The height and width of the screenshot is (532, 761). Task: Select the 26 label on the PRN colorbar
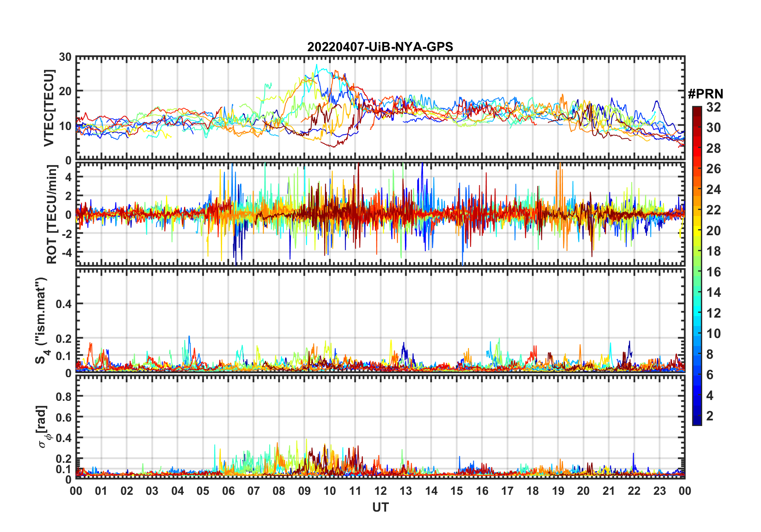tap(714, 169)
